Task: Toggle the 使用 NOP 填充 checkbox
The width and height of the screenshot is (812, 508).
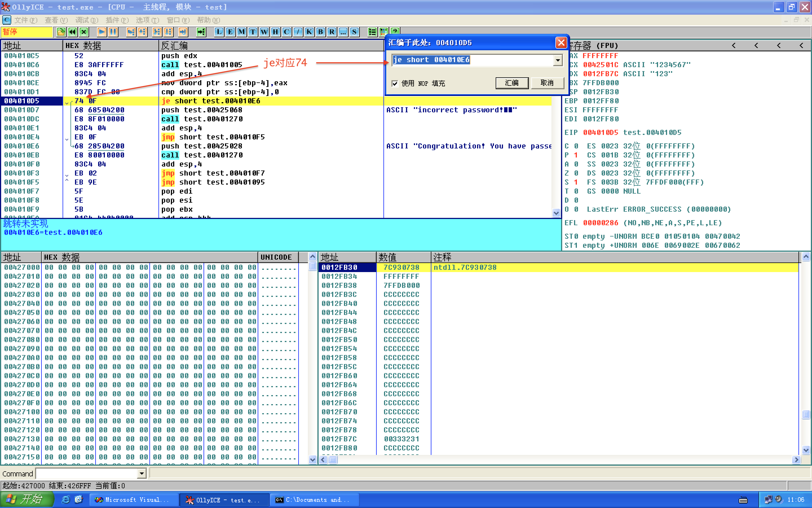Action: click(395, 83)
